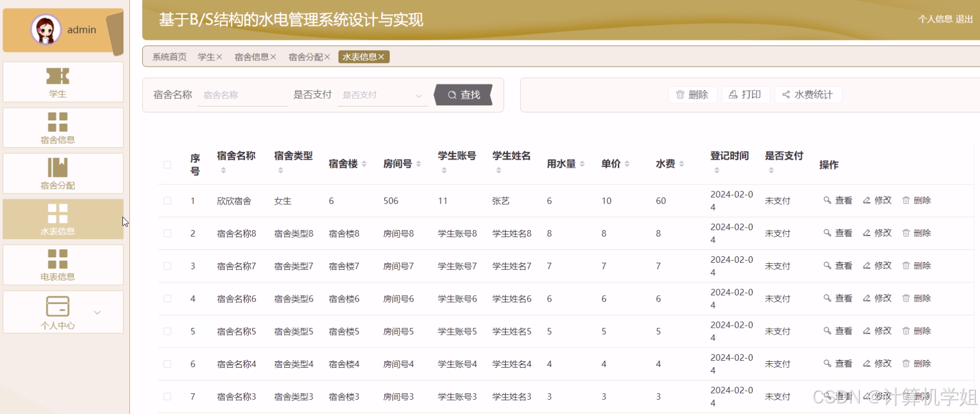Check the box for row 宿舍名称4
Image resolution: width=980 pixels, height=414 pixels.
[x=167, y=364]
